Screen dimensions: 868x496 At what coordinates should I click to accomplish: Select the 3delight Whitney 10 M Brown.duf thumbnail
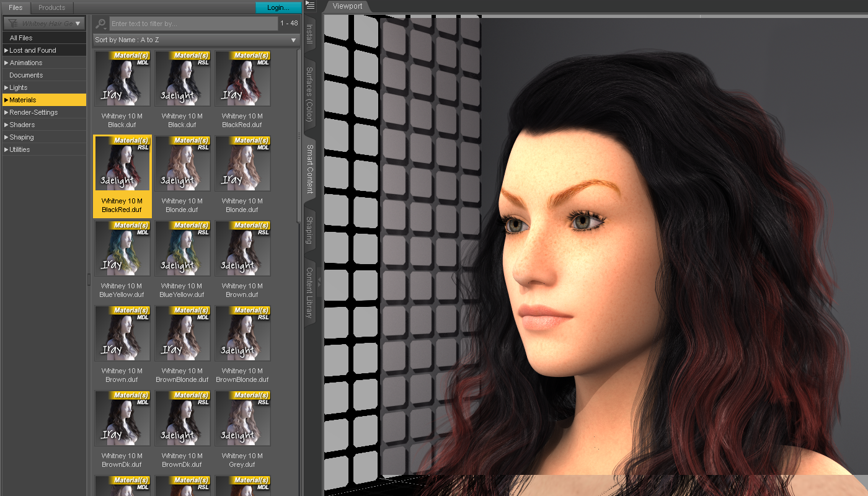(x=242, y=249)
